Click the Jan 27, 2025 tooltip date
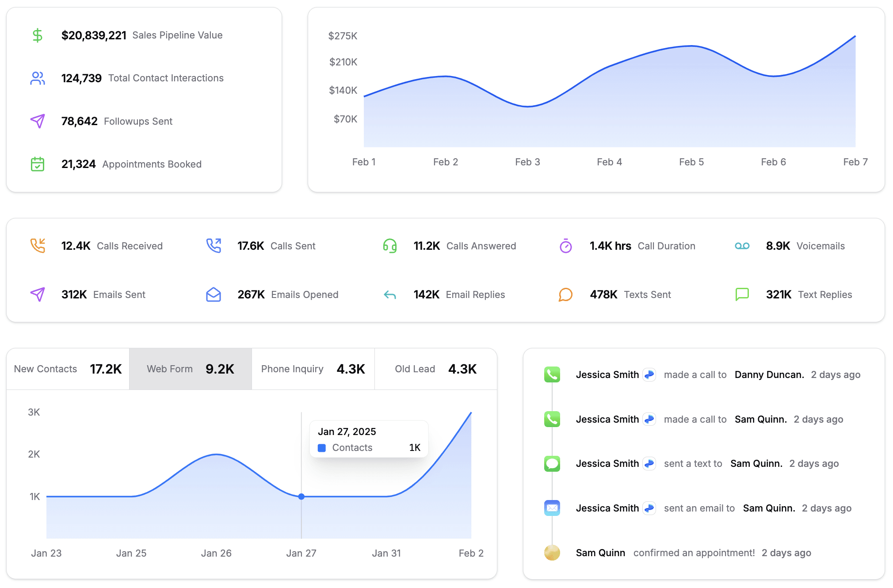The width and height of the screenshot is (893, 588). 347,431
